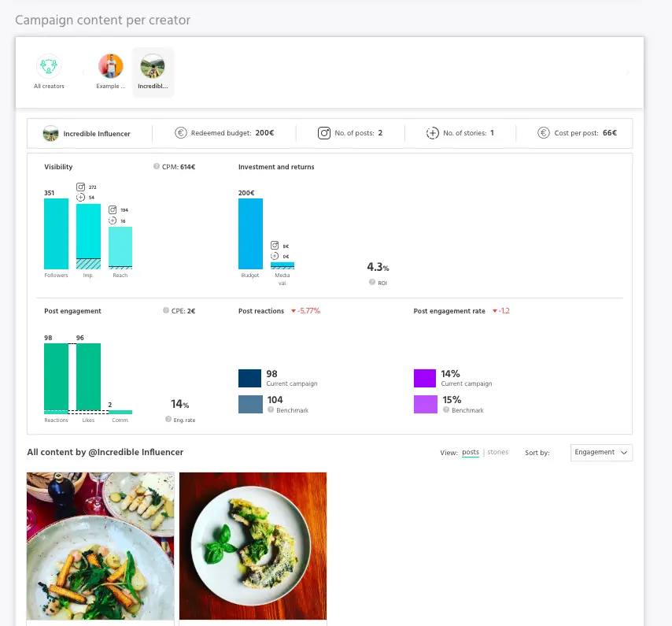Image resolution: width=672 pixels, height=626 pixels.
Task: Select the All creators icon
Action: click(x=49, y=66)
